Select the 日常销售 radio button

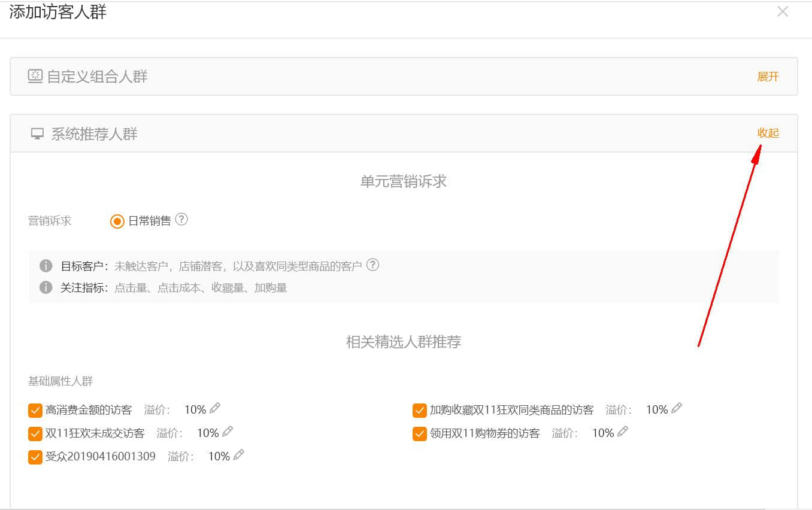click(117, 221)
